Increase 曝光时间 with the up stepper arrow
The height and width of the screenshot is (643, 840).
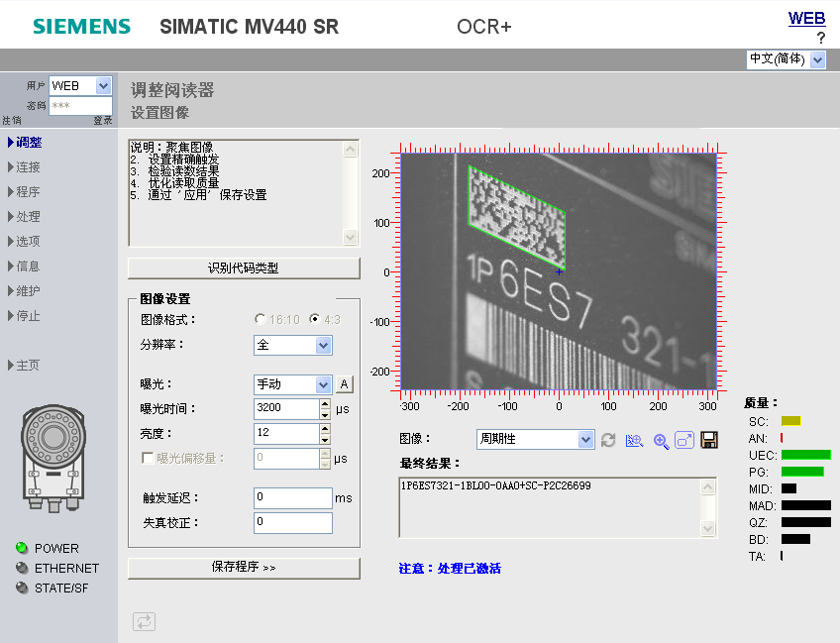click(325, 403)
